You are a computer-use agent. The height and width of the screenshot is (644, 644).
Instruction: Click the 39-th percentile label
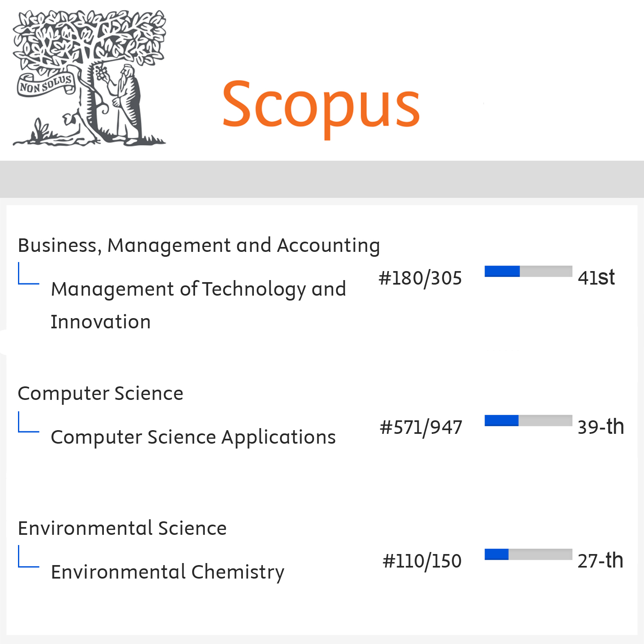coord(600,427)
